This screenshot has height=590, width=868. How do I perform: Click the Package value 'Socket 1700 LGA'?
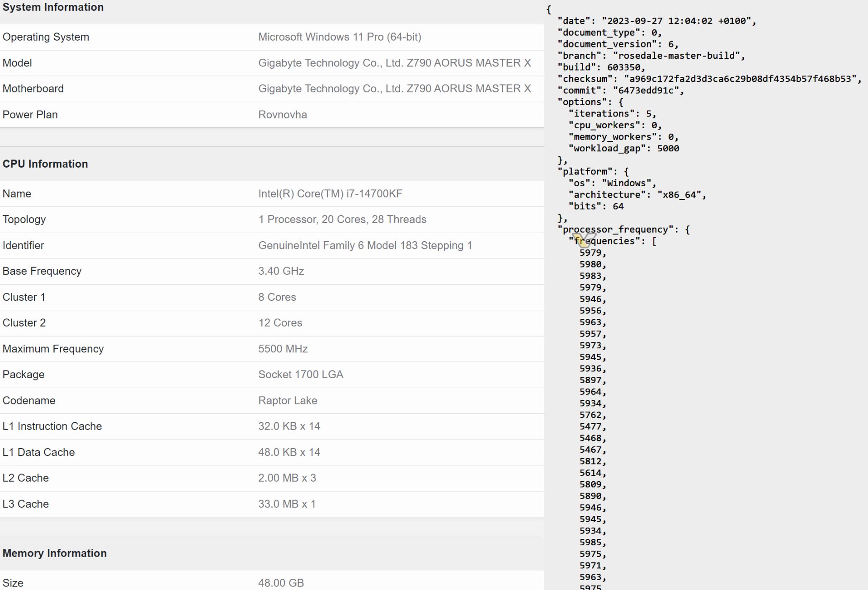pos(301,375)
